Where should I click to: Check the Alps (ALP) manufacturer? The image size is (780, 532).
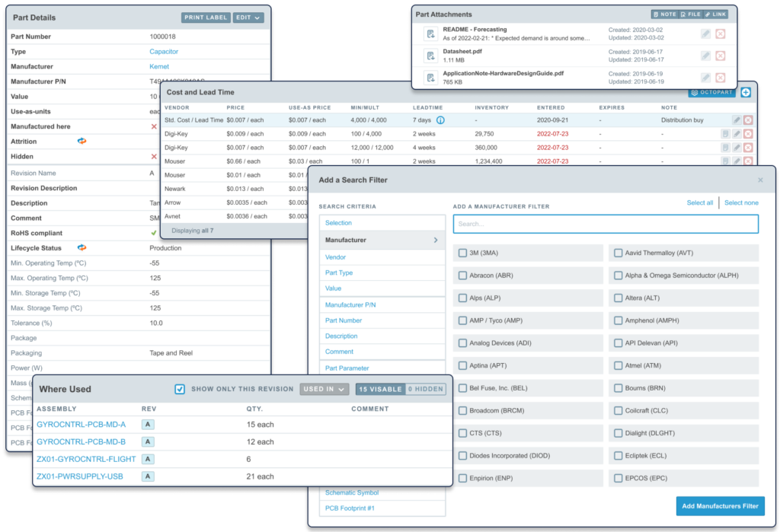pos(462,298)
